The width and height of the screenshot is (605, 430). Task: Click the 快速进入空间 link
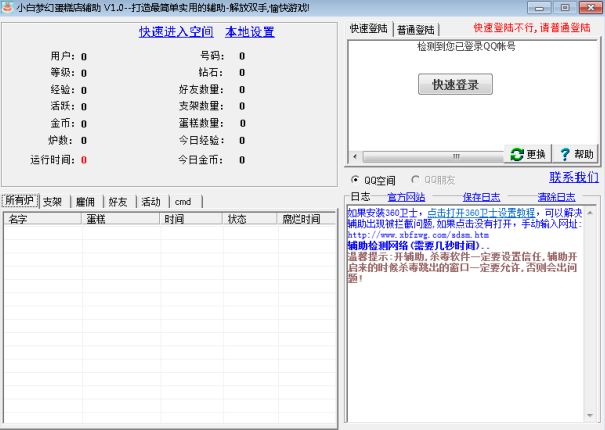coord(176,32)
